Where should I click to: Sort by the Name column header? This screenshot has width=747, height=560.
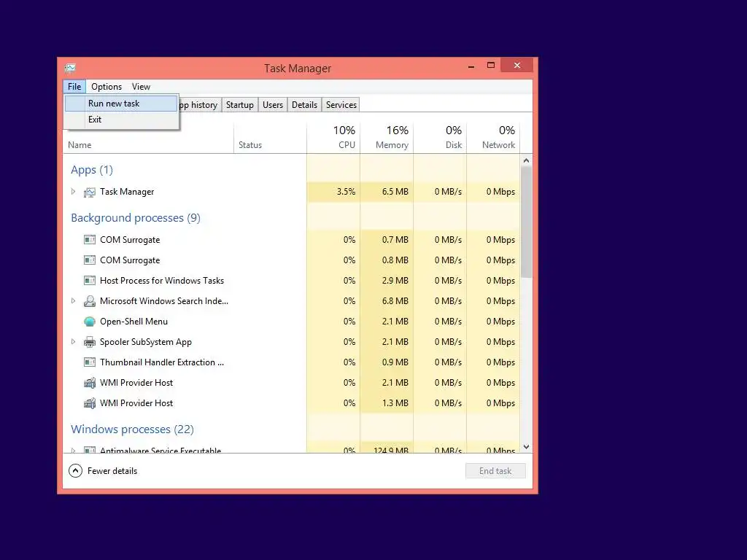pos(148,138)
